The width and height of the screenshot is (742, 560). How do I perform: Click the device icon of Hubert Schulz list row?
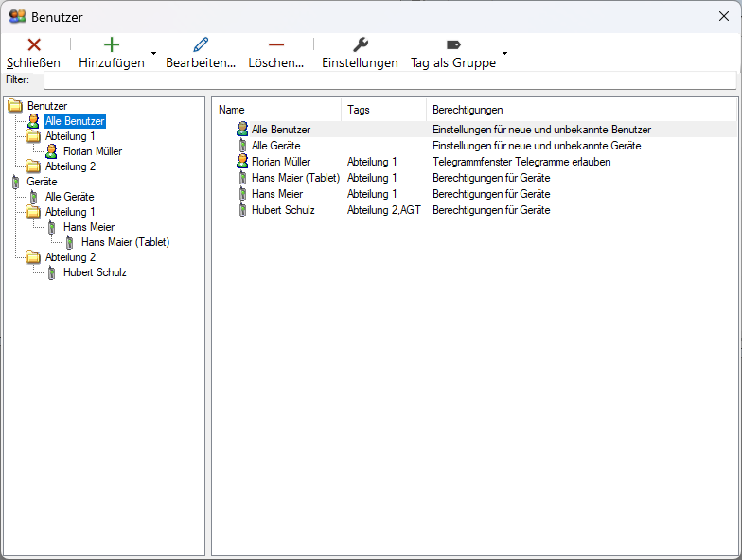click(x=242, y=210)
